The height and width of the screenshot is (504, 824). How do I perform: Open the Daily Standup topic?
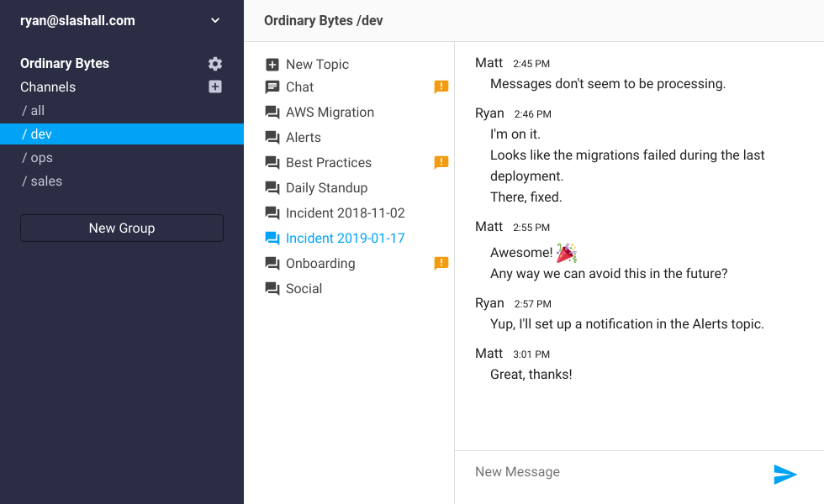click(326, 188)
